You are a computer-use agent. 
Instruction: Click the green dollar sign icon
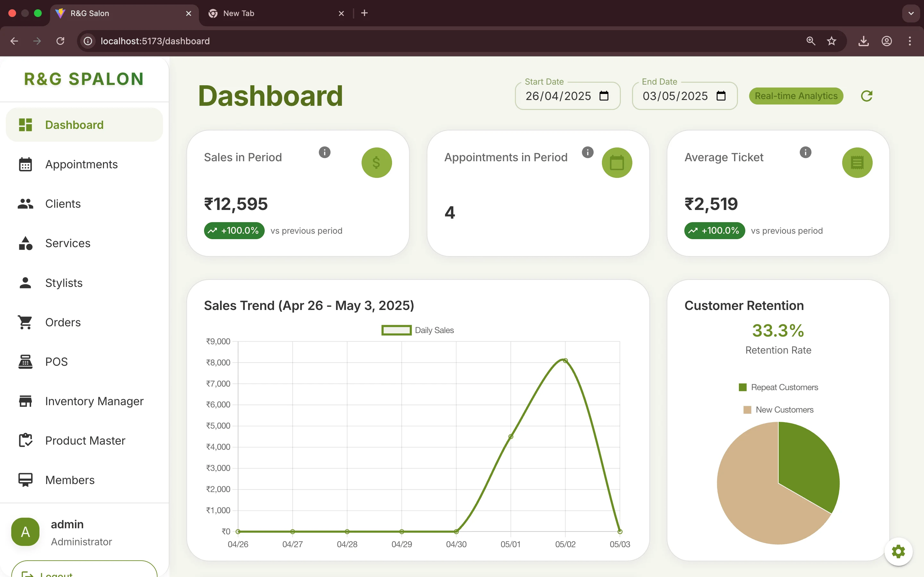(x=376, y=163)
